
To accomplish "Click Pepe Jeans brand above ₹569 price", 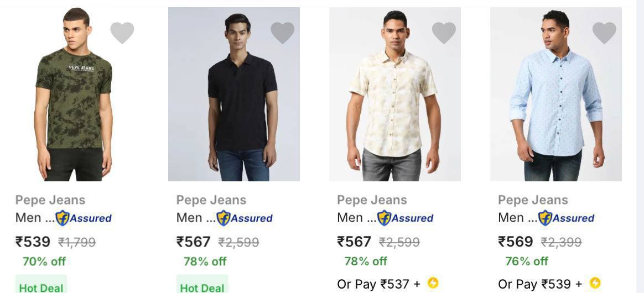I will click(x=533, y=200).
